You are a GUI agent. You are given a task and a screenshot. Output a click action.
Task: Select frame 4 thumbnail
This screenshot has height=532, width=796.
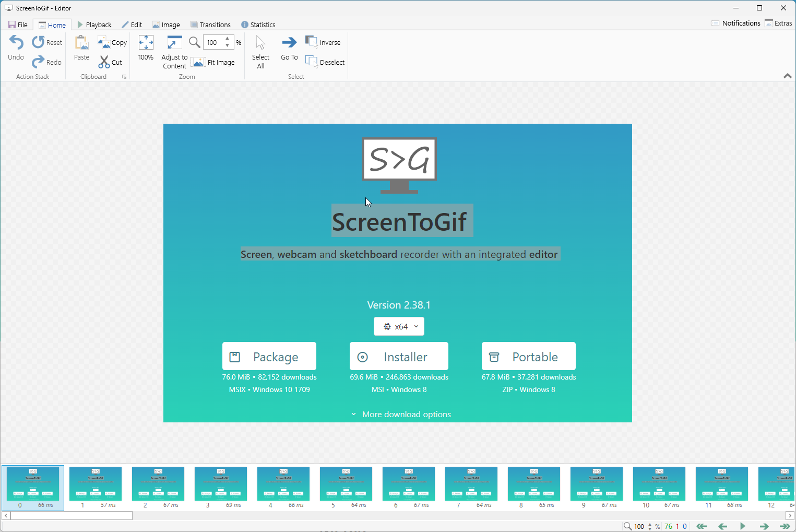[x=283, y=488]
